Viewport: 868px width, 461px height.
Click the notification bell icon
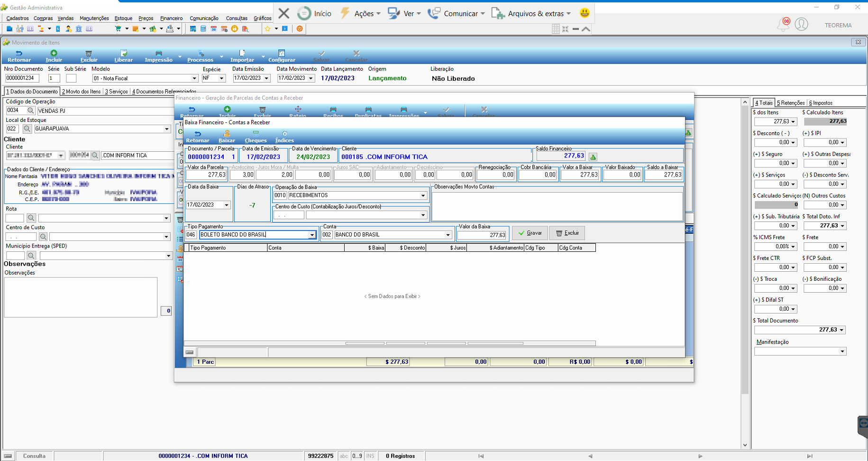click(783, 25)
